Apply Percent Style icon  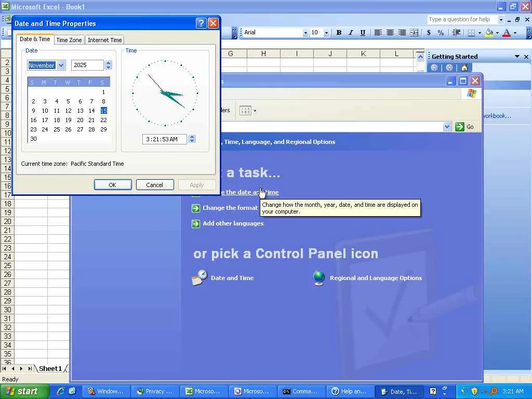click(x=441, y=33)
